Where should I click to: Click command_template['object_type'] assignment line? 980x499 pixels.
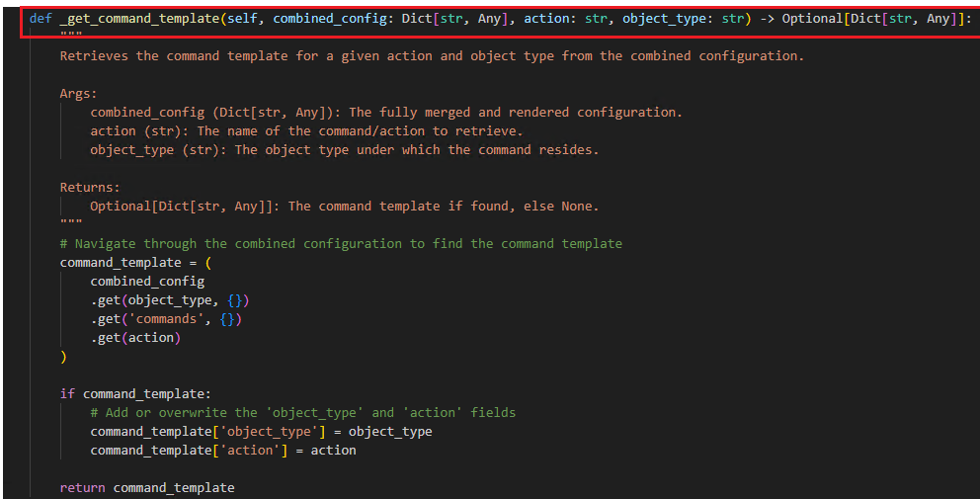tap(261, 432)
